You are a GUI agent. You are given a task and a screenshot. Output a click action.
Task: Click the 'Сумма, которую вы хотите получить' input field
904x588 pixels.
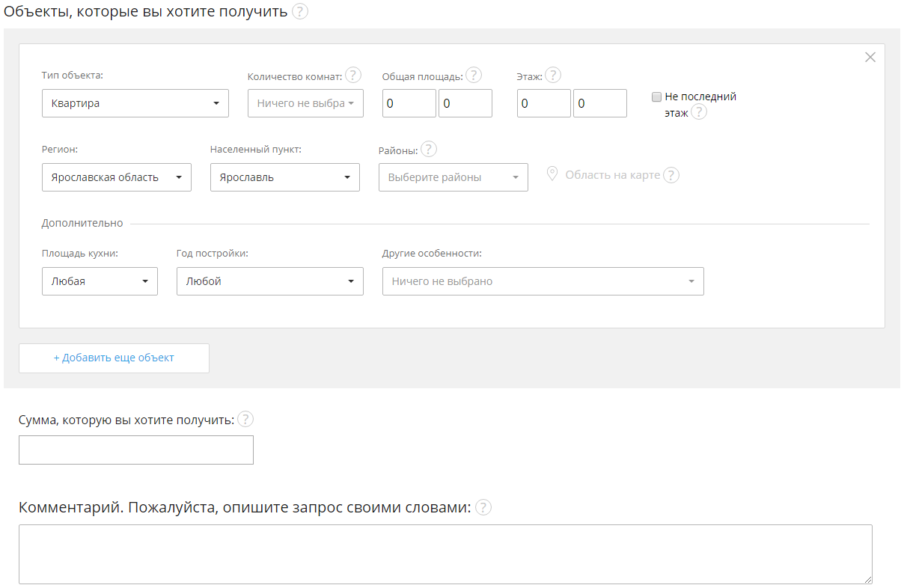(136, 450)
